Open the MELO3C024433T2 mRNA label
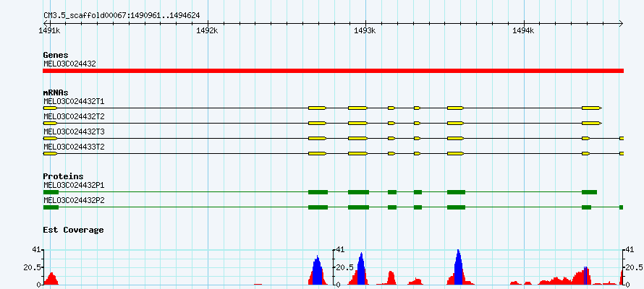 [74, 147]
